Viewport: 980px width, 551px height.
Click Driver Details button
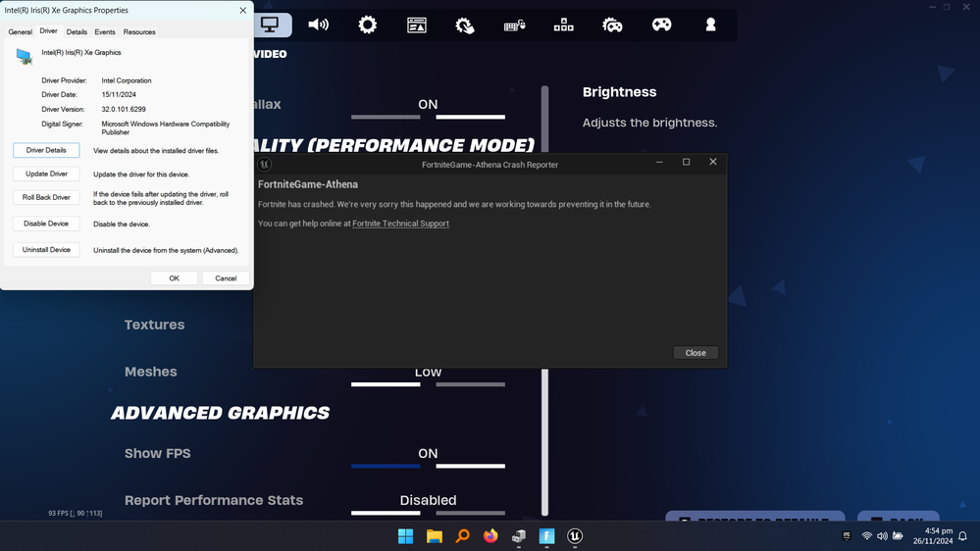[x=46, y=150]
